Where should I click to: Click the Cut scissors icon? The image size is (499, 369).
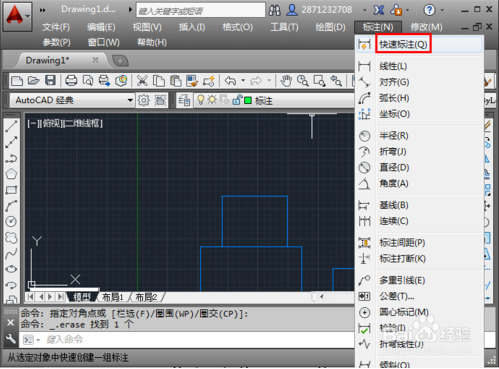[x=142, y=80]
